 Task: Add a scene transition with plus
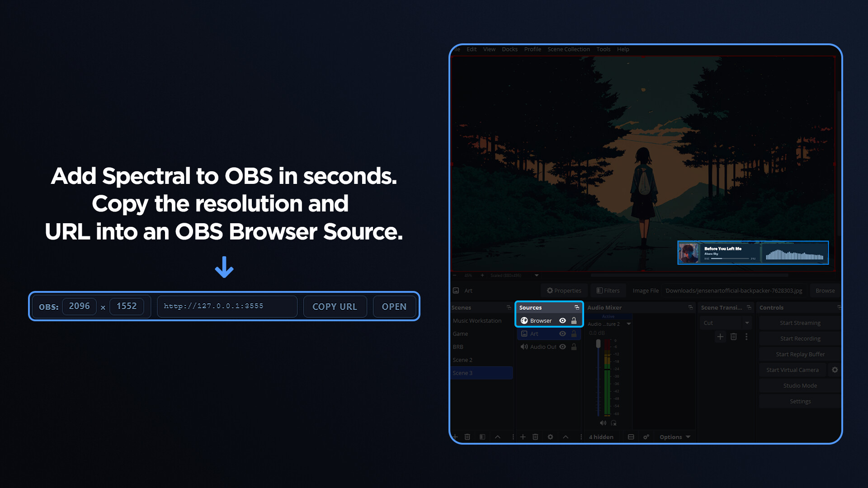(720, 337)
